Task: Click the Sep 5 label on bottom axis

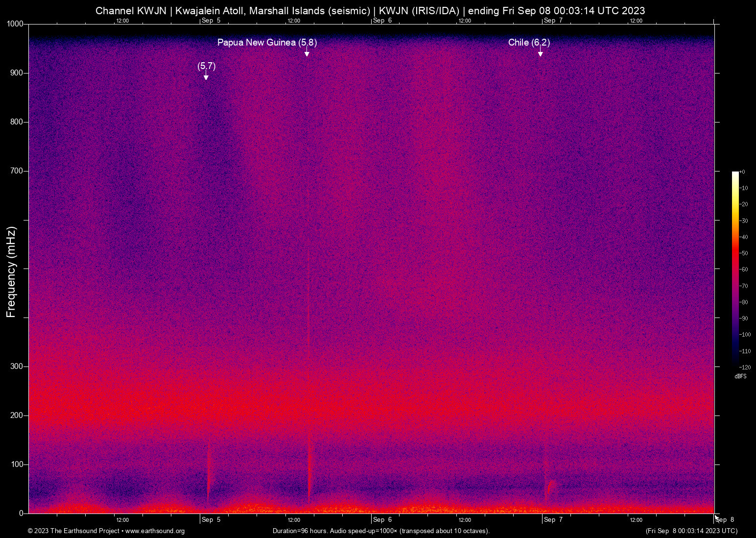Action: click(x=211, y=520)
